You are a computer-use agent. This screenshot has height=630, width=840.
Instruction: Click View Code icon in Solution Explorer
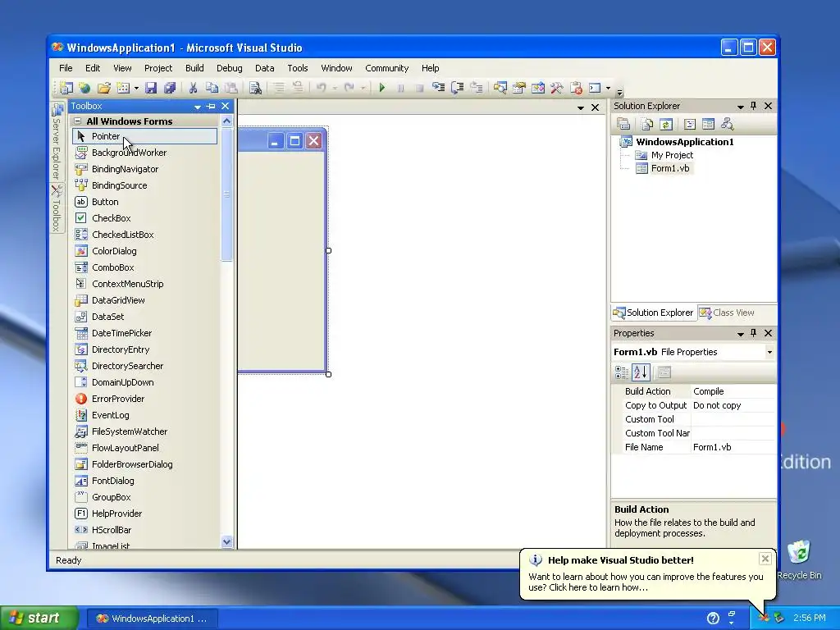coord(689,125)
